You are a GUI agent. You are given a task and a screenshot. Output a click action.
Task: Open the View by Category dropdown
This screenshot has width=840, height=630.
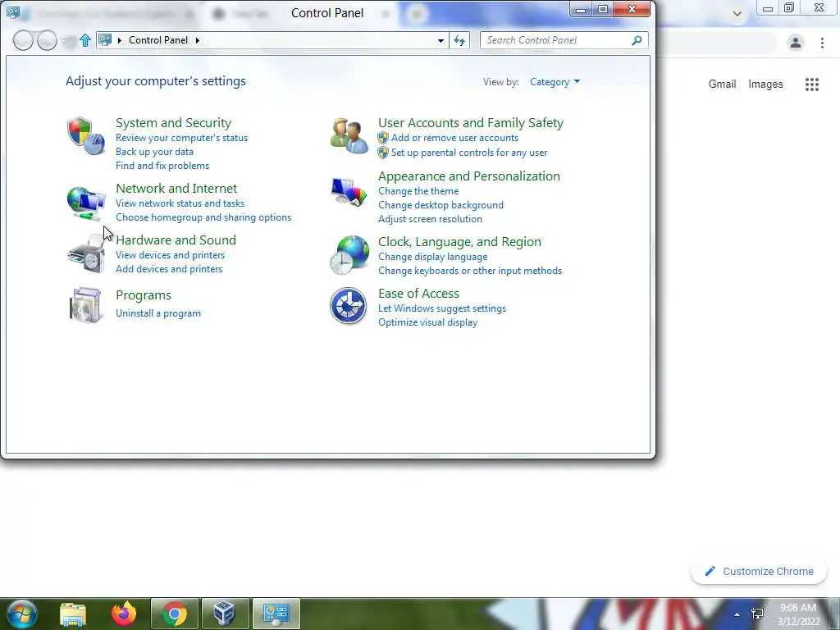555,82
